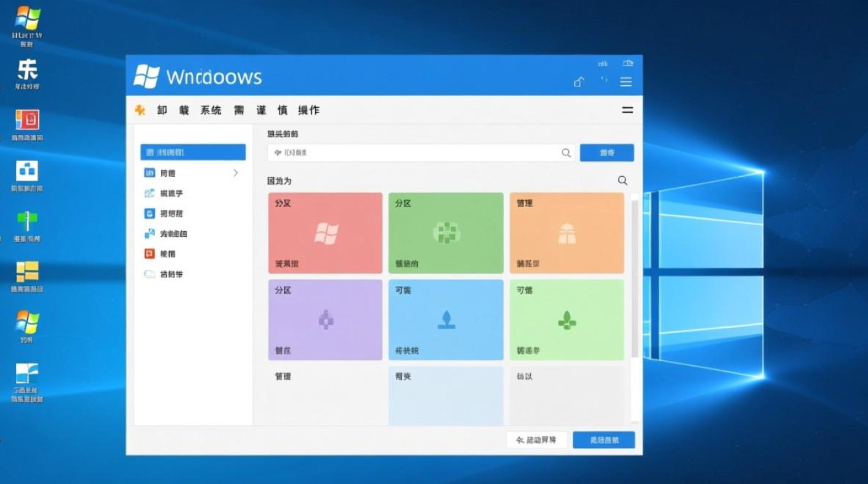This screenshot has height=484, width=868.
Task: Click the magnifying glass beside 因为为
Action: [x=622, y=181]
